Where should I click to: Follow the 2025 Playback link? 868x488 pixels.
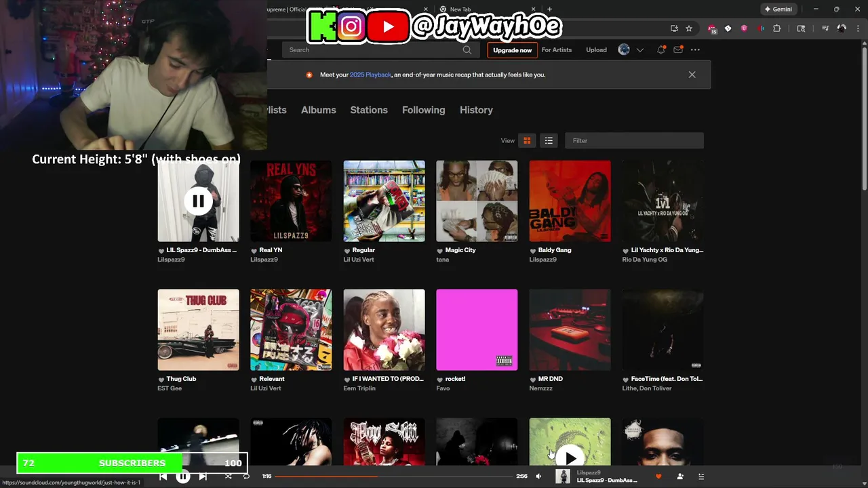370,75
